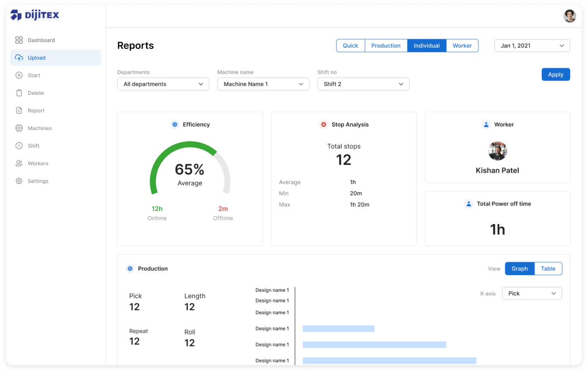This screenshot has width=588, height=373.
Task: Open the Shift 2 dropdown
Action: point(363,84)
